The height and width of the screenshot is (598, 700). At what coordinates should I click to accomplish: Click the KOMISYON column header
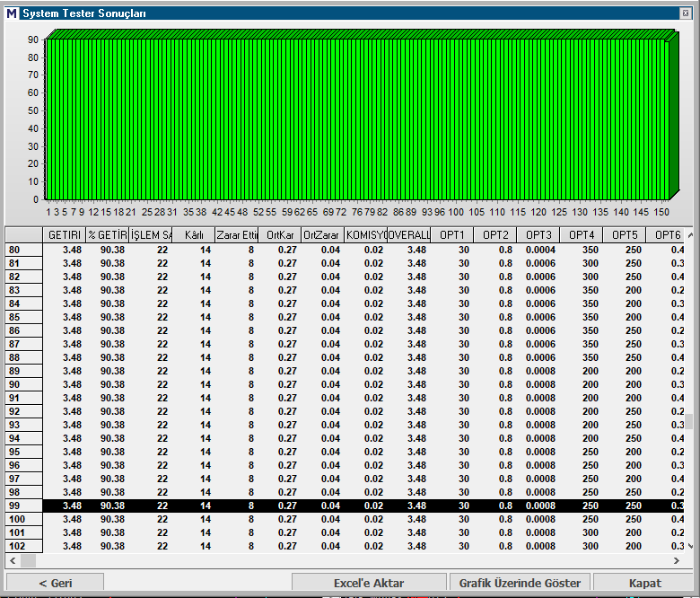[x=366, y=235]
